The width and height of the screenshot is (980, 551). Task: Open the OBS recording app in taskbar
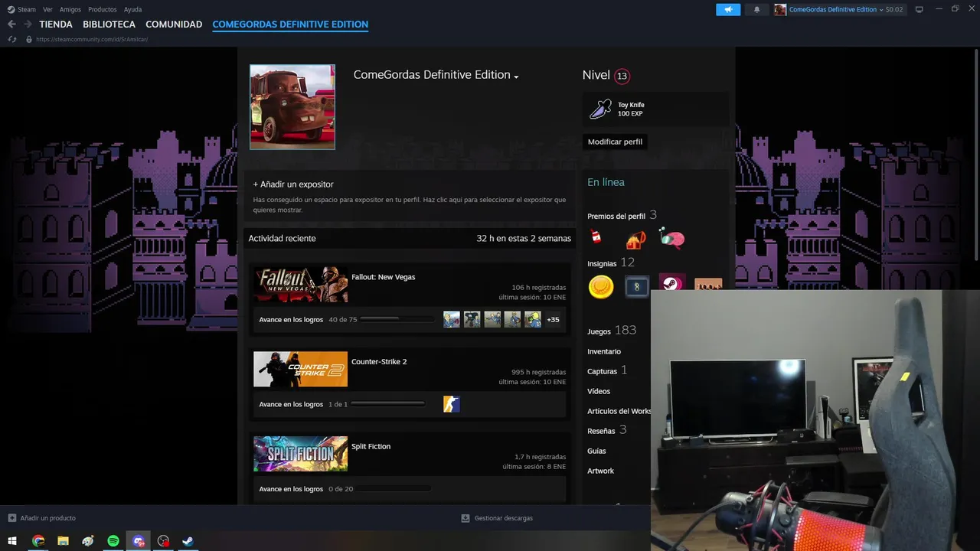tap(163, 541)
